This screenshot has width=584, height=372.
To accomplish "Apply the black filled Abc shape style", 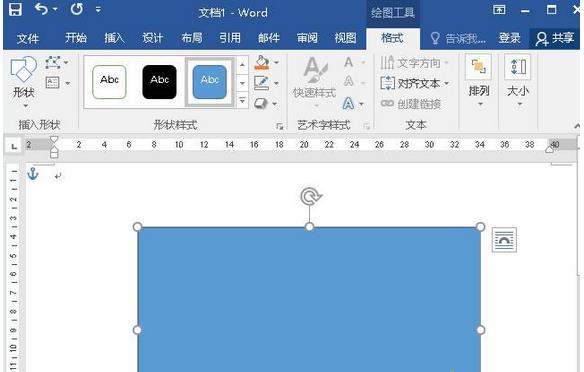I will [159, 82].
